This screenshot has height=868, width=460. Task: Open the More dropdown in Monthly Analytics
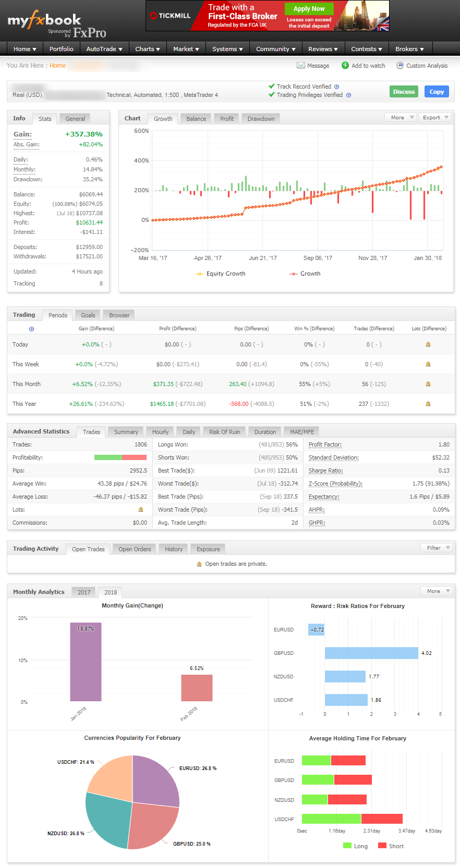tap(437, 591)
